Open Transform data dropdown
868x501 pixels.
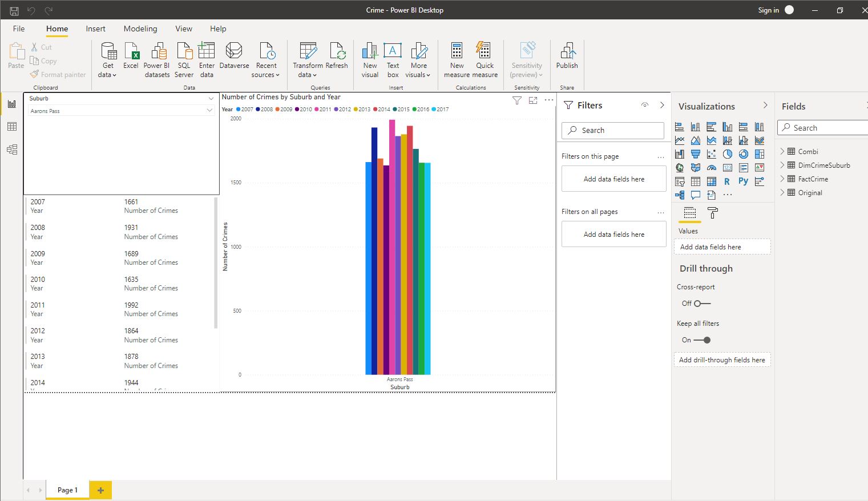coord(308,60)
